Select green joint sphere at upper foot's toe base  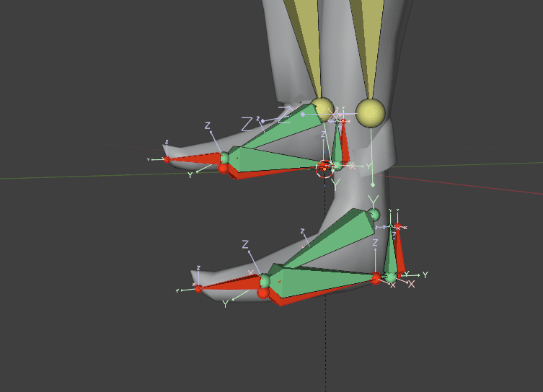click(x=225, y=158)
